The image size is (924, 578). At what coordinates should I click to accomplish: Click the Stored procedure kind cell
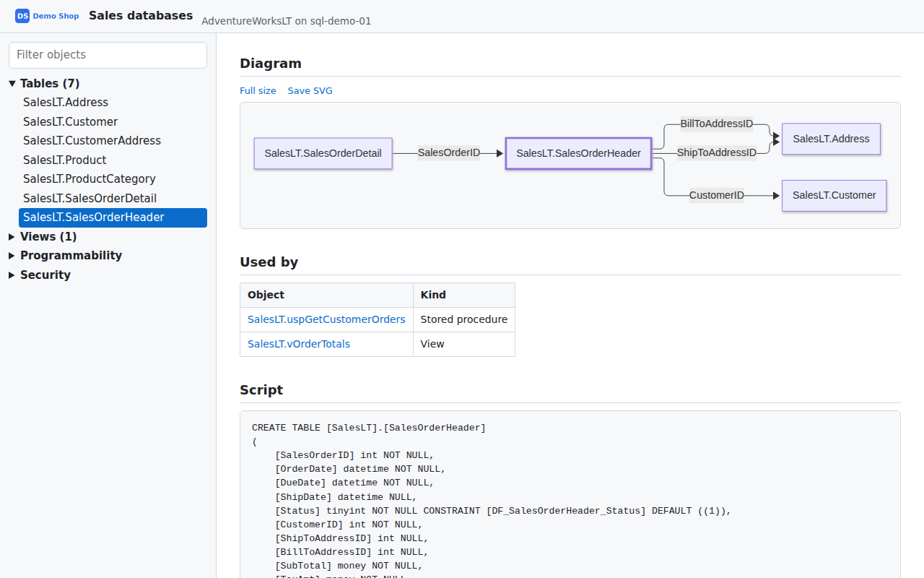click(x=464, y=319)
